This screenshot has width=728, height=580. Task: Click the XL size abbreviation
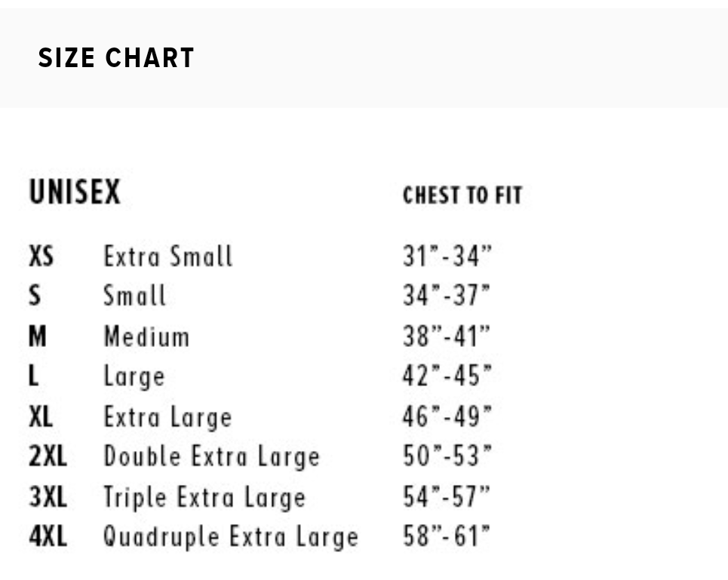point(41,416)
